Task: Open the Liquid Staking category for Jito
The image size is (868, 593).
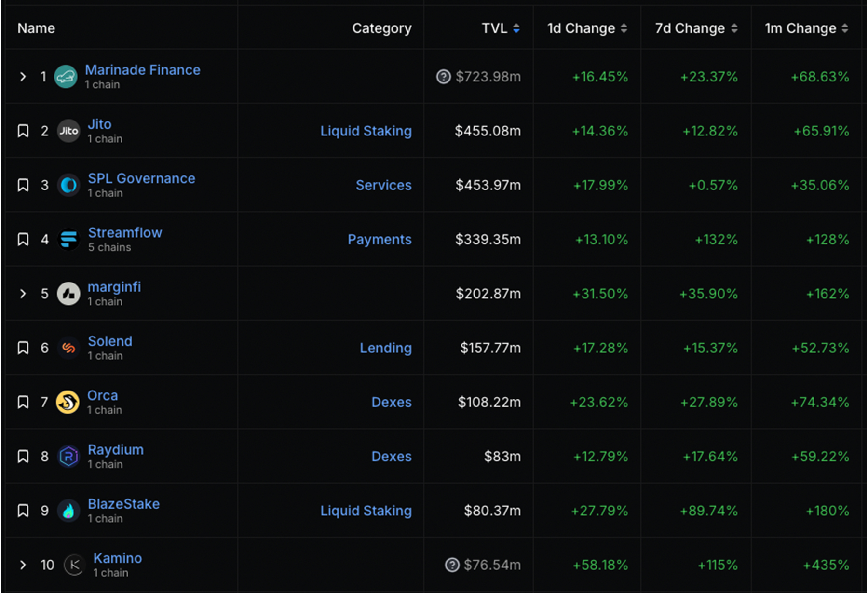Action: [x=366, y=131]
